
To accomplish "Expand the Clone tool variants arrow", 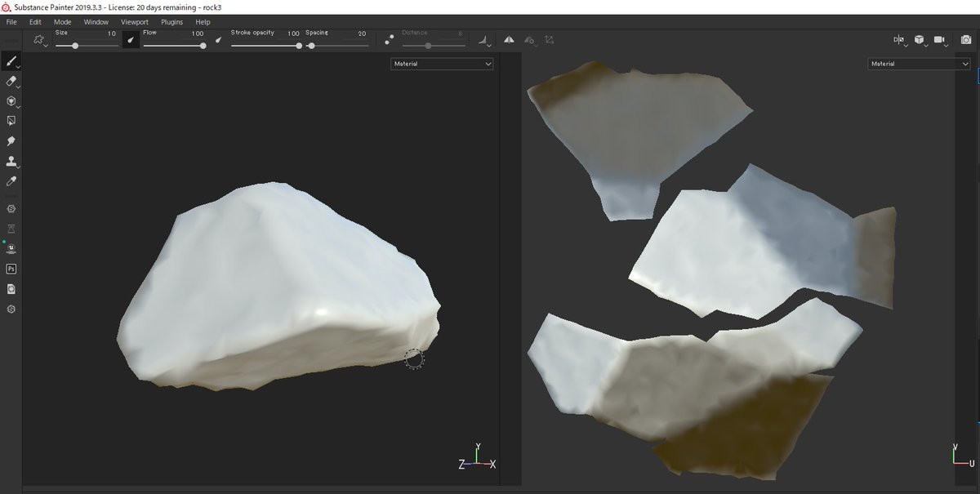I will point(20,166).
